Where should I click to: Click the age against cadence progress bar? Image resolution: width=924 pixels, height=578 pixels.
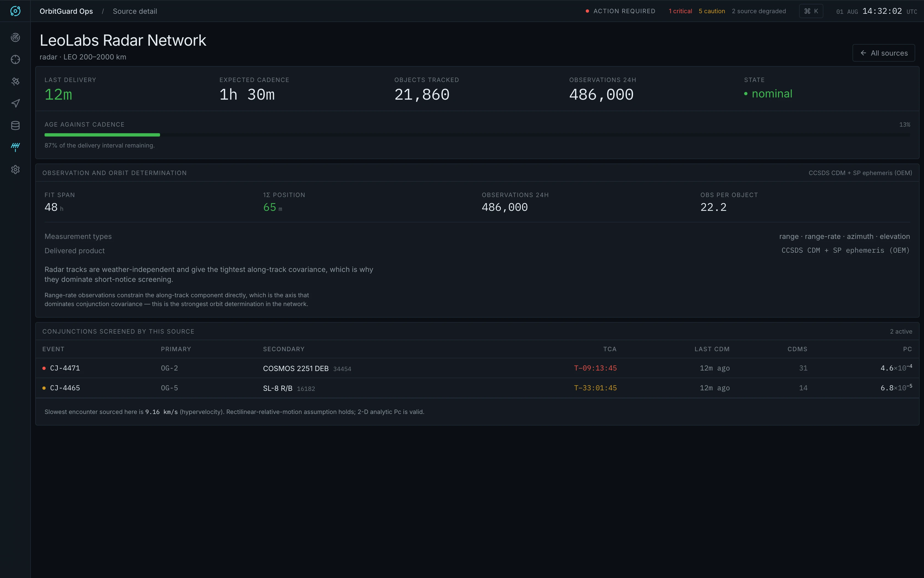[477, 135]
